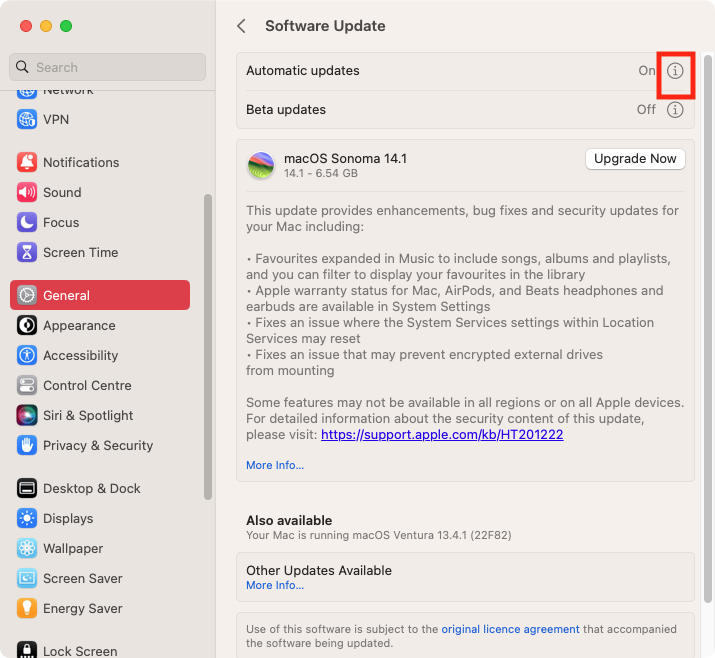The height and width of the screenshot is (658, 715).
Task: Click the Desktop & Dock icon
Action: 27,488
